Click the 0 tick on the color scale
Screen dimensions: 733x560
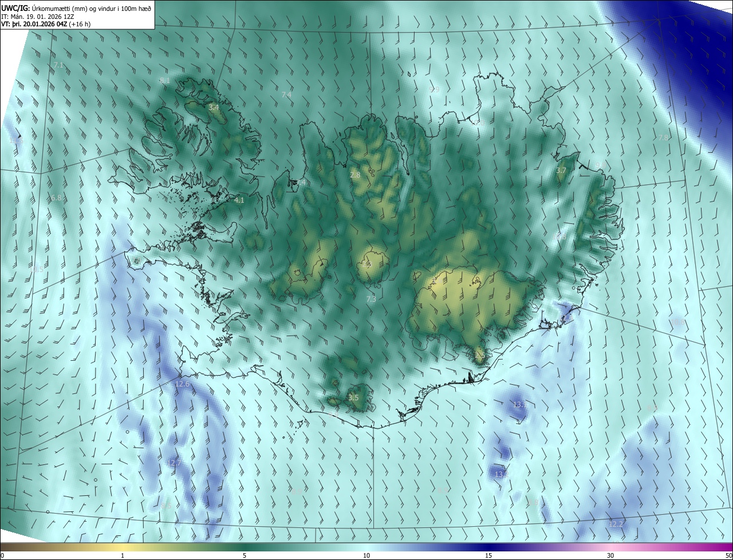click(x=2, y=555)
